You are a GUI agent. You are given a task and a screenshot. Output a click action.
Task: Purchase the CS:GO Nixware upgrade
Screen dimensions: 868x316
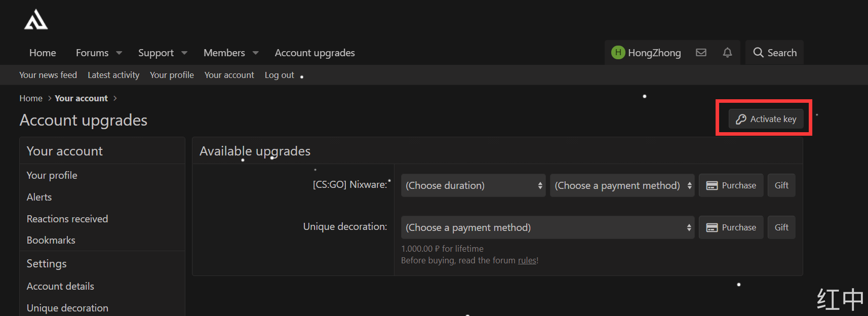[731, 185]
